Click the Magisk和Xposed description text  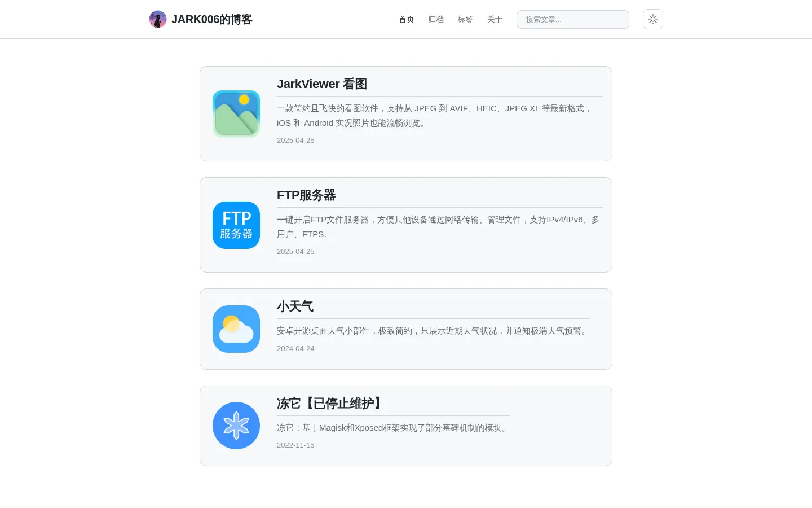coord(393,428)
